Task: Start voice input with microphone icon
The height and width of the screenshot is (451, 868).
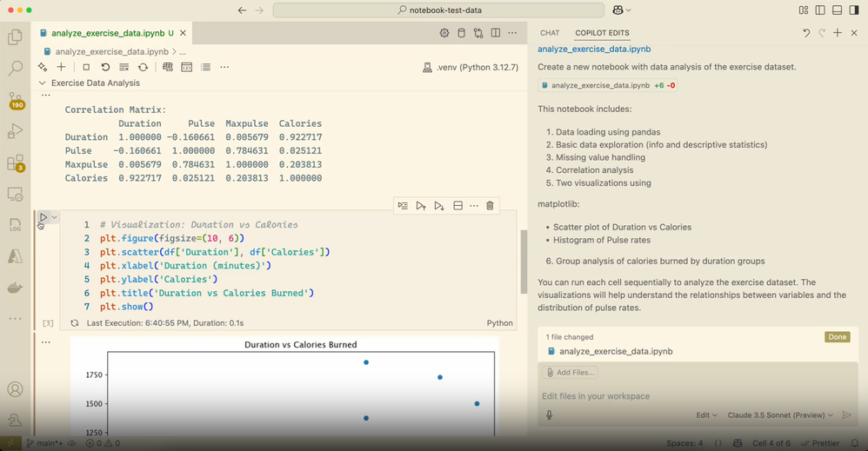Action: point(549,415)
